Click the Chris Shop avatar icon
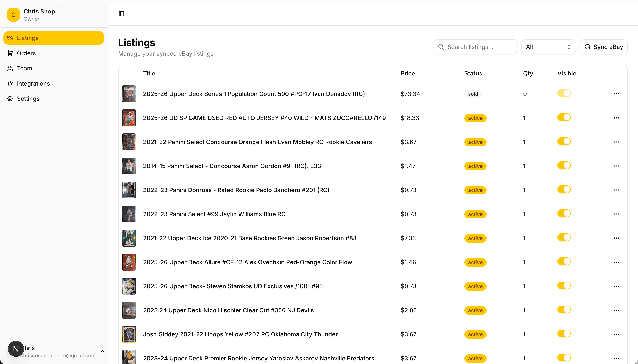This screenshot has height=364, width=638. (x=13, y=15)
